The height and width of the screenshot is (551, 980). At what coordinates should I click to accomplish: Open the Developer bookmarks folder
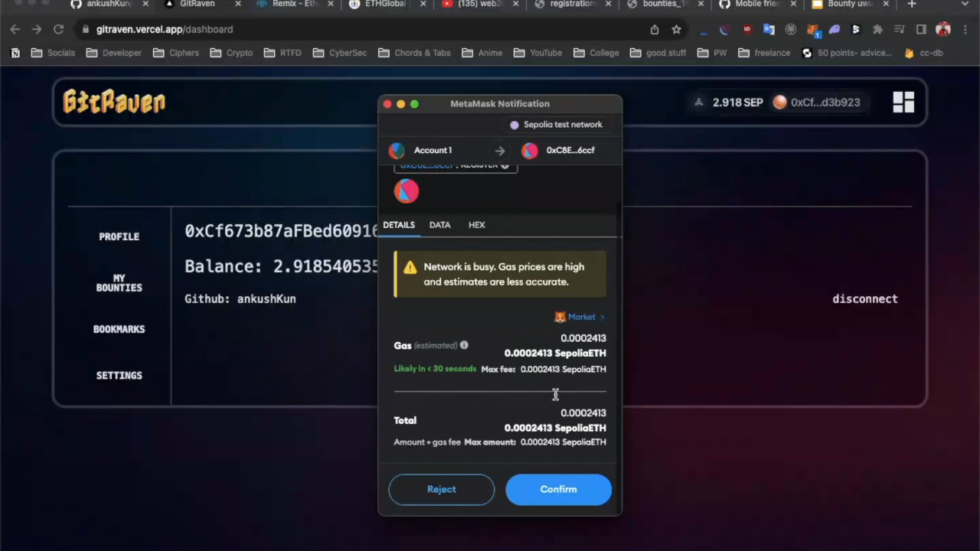114,53
